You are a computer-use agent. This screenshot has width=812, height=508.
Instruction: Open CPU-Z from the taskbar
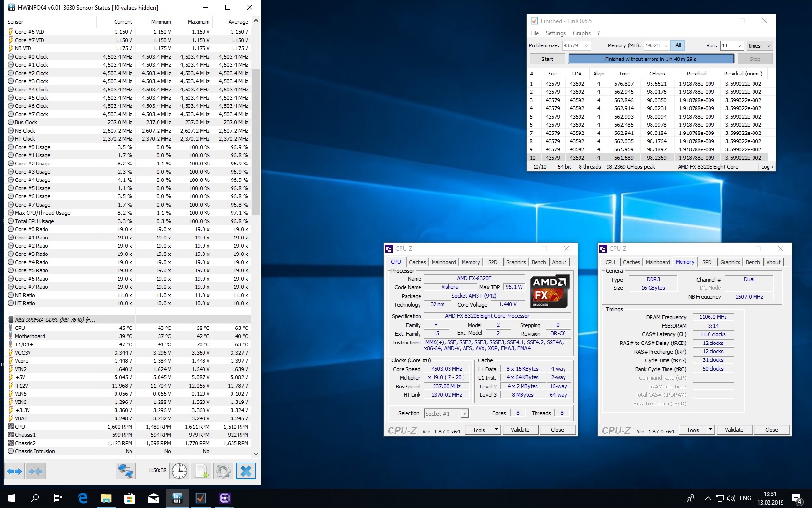pos(225,498)
